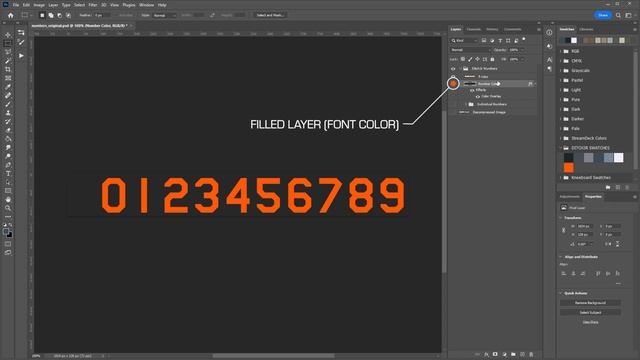
Task: Click the Feather input field
Action: pos(103,15)
